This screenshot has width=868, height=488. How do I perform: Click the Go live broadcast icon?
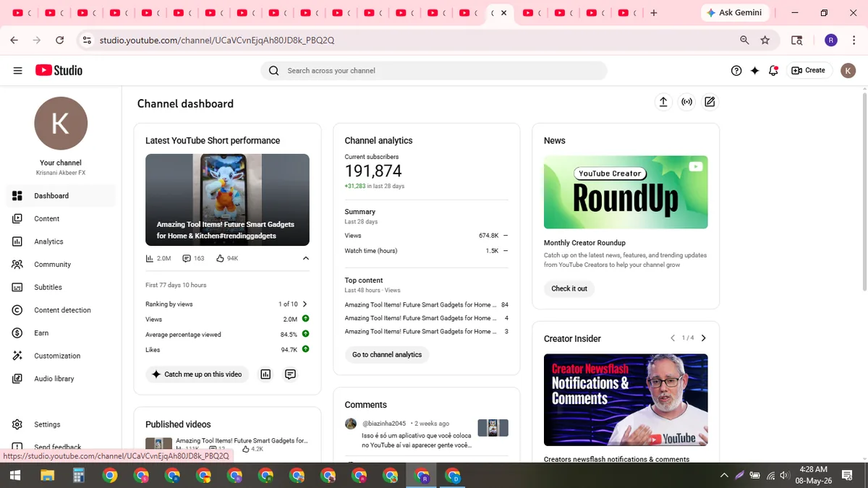tap(686, 102)
